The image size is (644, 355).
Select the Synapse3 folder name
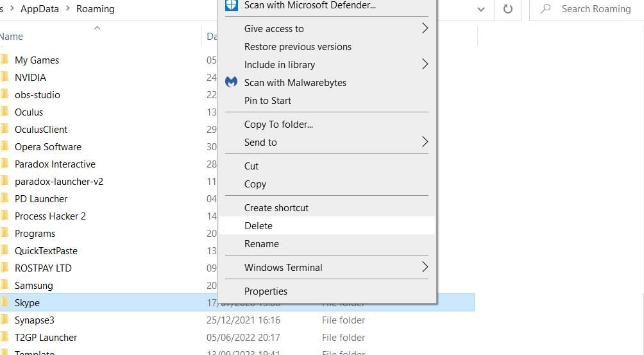point(35,320)
